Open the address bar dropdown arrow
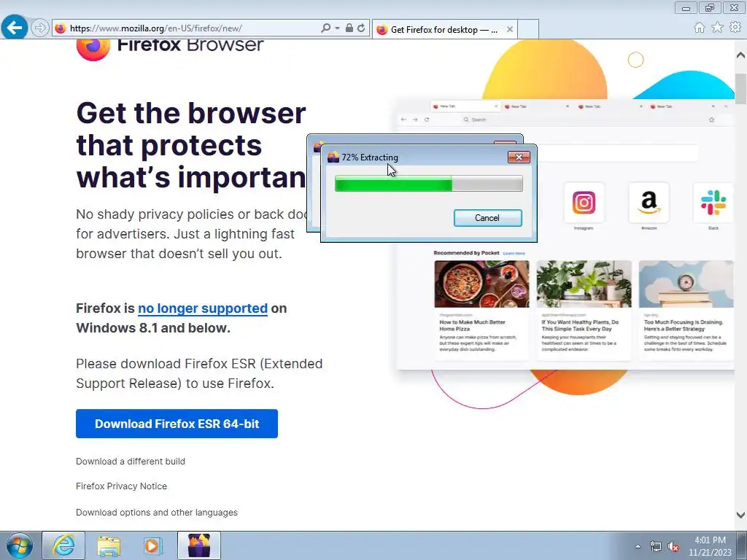This screenshot has height=560, width=747. [337, 28]
